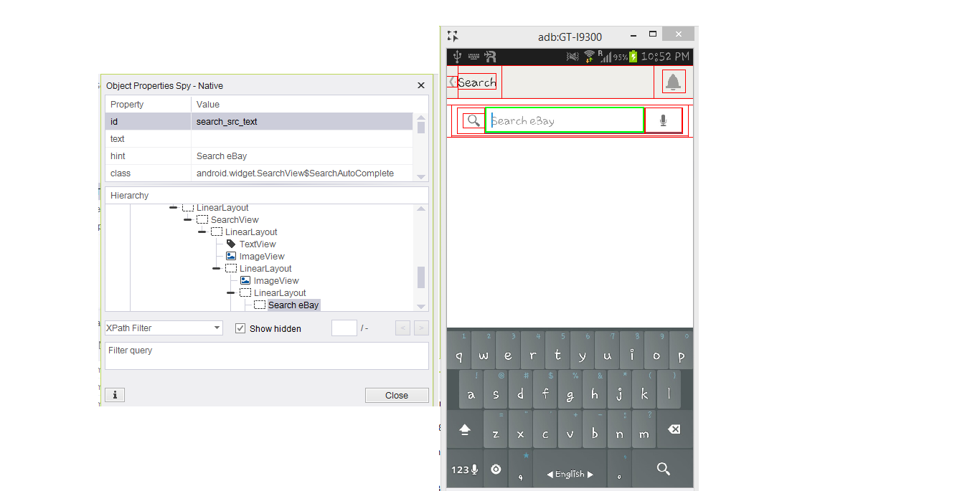Select the hint property row
The image size is (980, 491).
[x=258, y=156]
